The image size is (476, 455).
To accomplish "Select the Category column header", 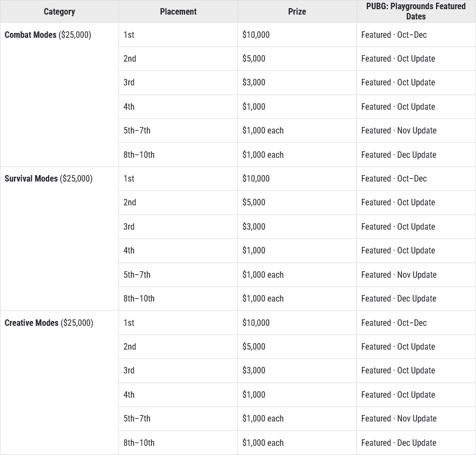I will tap(59, 11).
